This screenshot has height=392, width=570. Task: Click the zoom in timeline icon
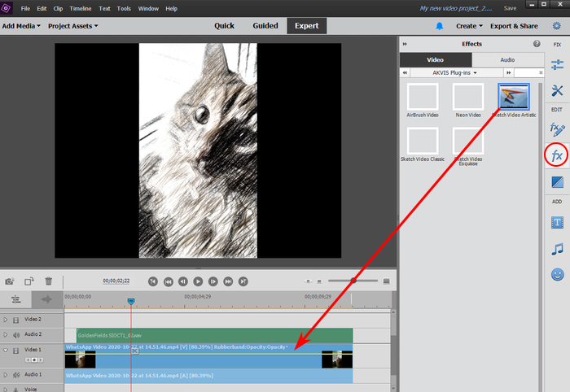click(387, 281)
